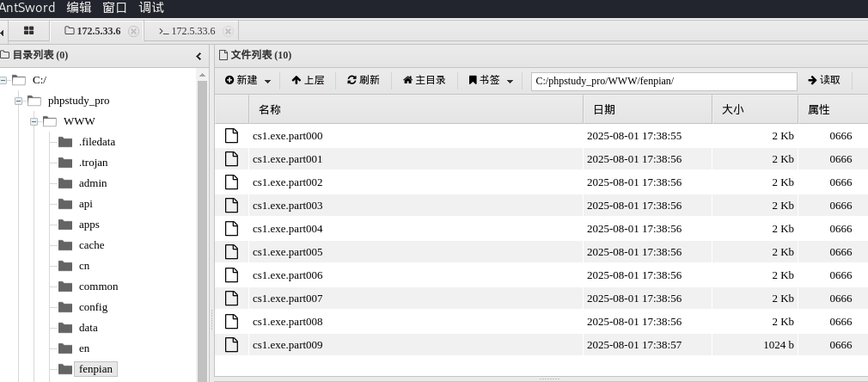Open the 书签 bookmarks dropdown
Image resolution: width=868 pixels, height=382 pixels.
(x=491, y=80)
